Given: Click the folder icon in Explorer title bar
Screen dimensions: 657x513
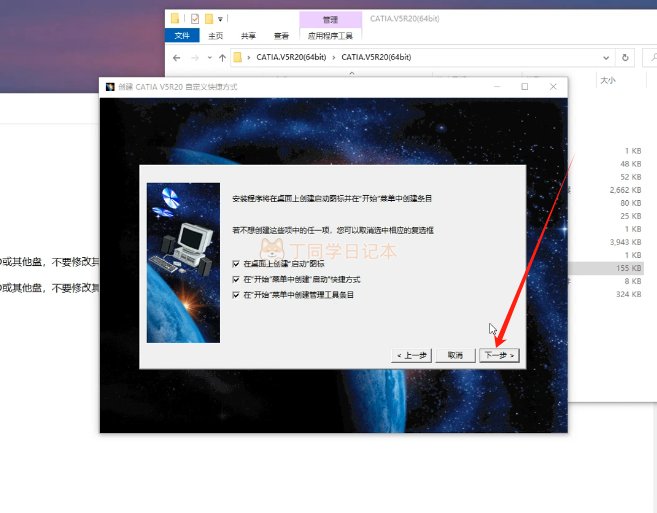Looking at the screenshot, I should 175,18.
